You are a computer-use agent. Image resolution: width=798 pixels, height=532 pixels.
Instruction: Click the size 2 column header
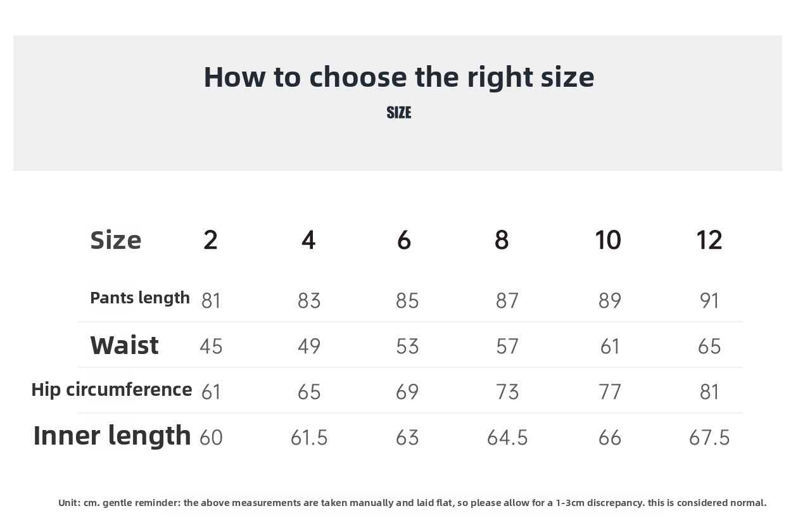click(210, 240)
